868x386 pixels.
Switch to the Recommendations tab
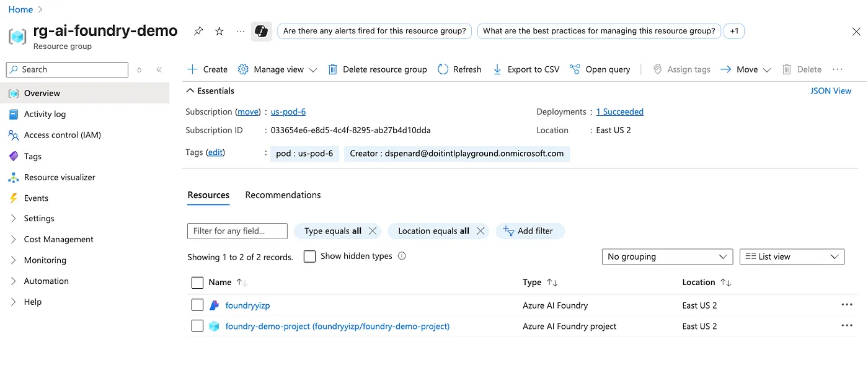pyautogui.click(x=283, y=195)
